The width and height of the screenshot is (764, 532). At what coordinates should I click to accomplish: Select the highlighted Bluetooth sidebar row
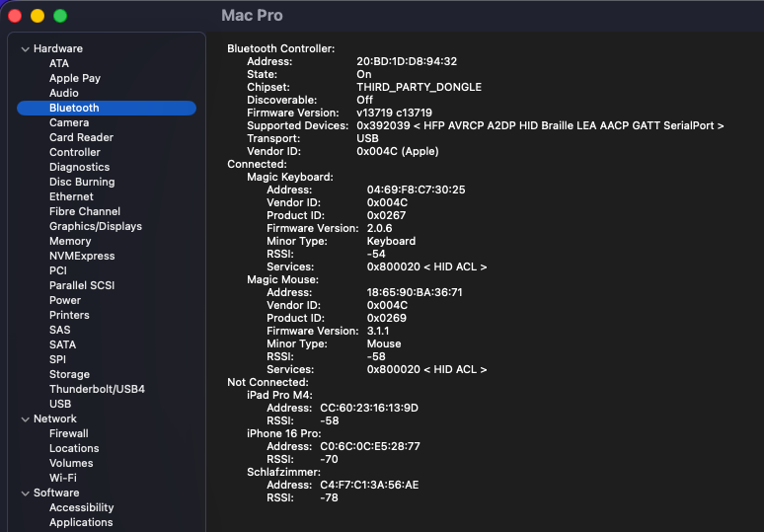coord(107,108)
